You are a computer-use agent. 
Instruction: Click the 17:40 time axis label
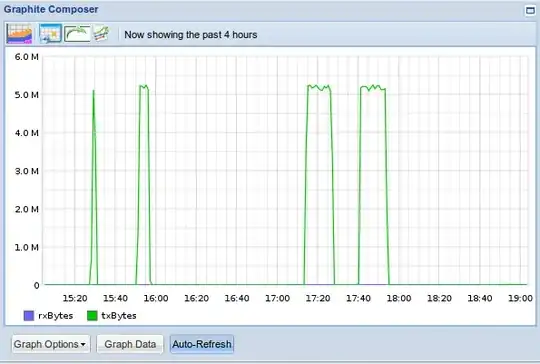358,298
